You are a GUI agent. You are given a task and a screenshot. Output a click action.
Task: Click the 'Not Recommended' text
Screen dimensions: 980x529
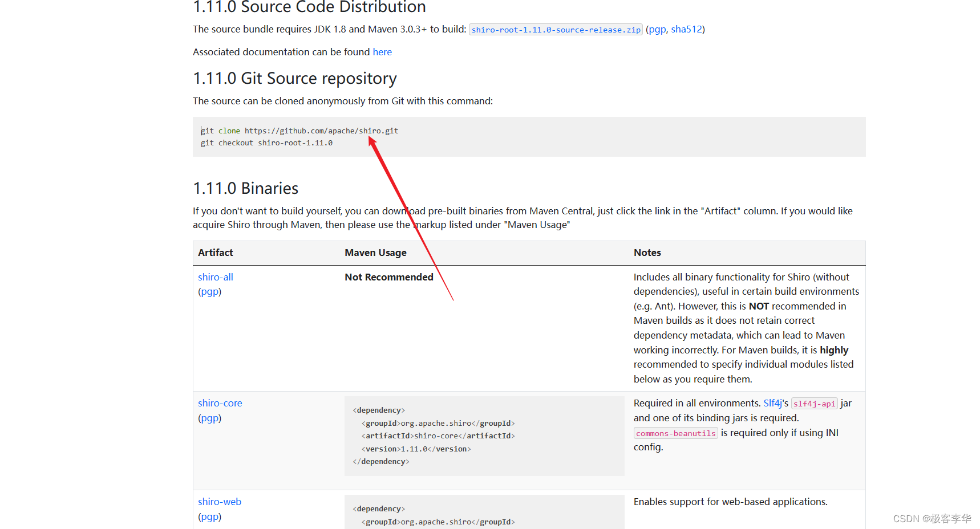click(389, 277)
